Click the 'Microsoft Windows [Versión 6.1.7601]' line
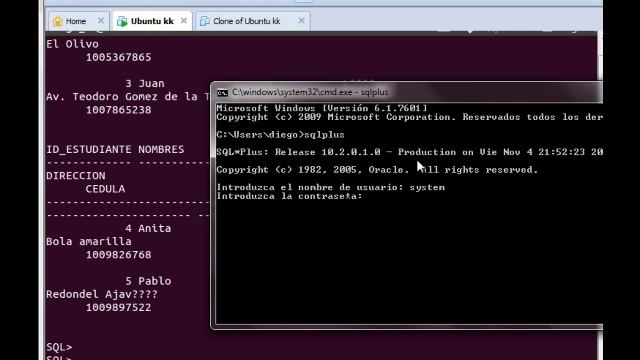Viewport: 640px width, 360px height. tap(322, 108)
